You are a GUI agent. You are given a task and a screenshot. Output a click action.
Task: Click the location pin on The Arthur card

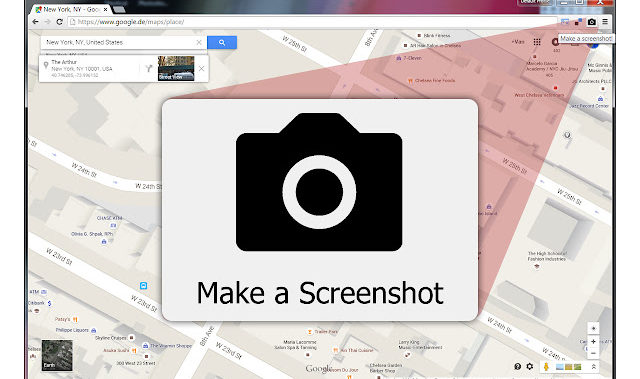point(46,65)
